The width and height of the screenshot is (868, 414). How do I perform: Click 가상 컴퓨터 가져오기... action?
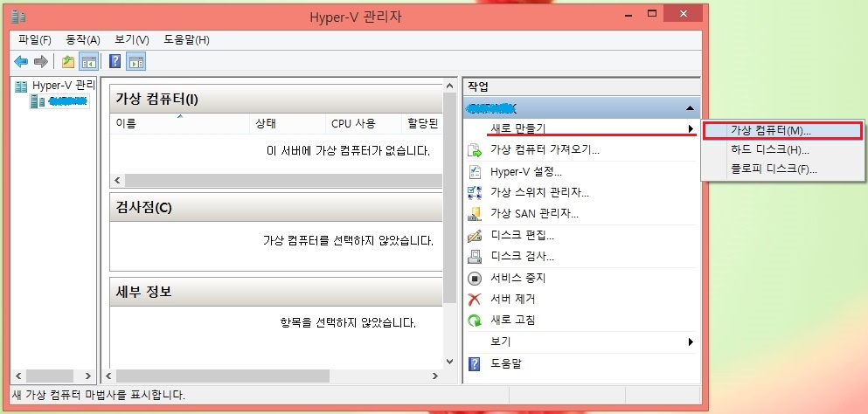pos(545,150)
